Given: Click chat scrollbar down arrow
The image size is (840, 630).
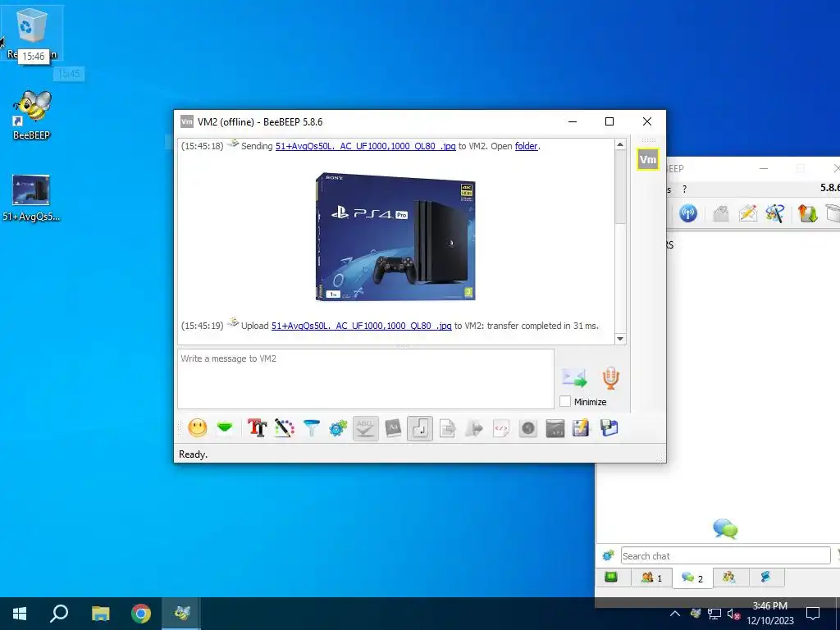Looking at the screenshot, I should point(620,339).
